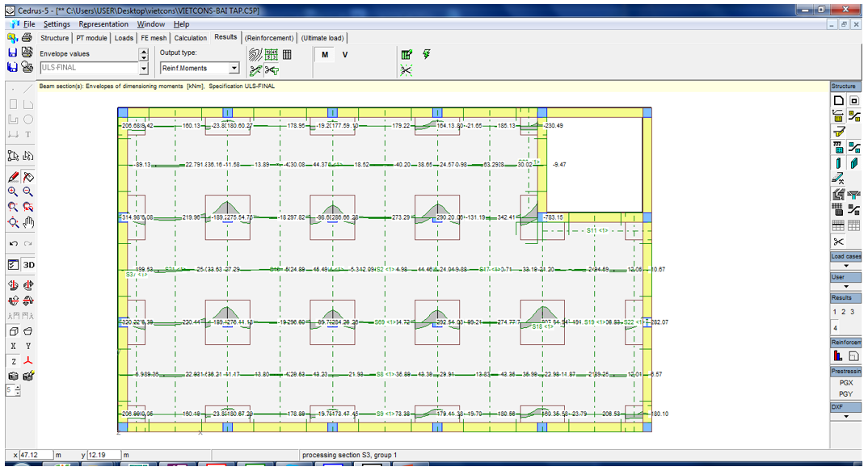
Task: Open the Output type dropdown
Action: point(234,68)
